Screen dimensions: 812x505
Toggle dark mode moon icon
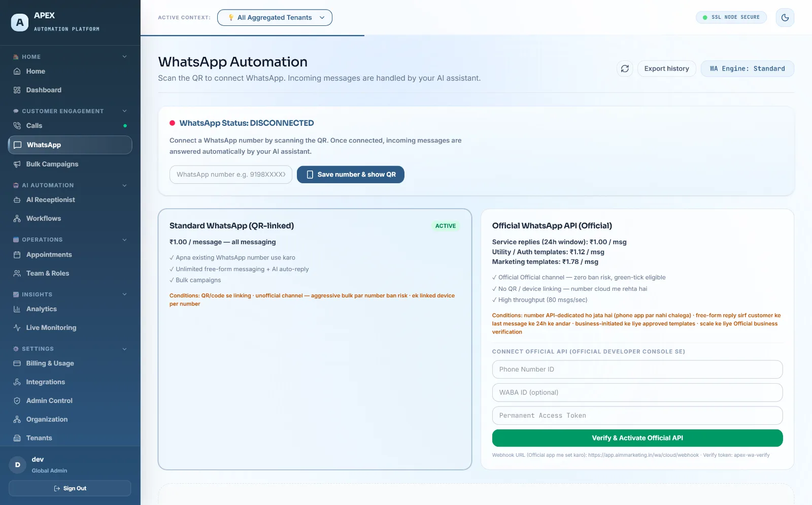pos(785,18)
